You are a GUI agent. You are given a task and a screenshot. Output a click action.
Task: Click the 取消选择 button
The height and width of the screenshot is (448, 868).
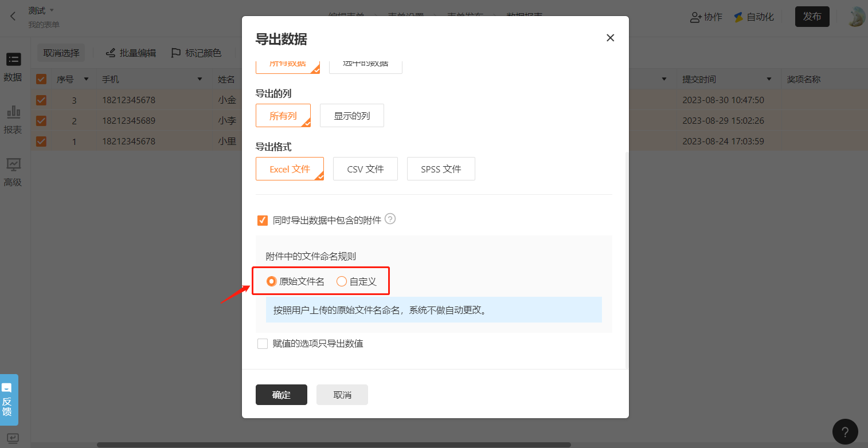point(61,53)
